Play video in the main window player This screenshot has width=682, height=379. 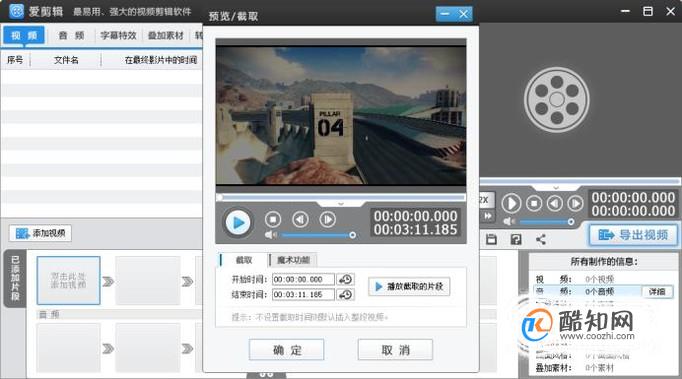pyautogui.click(x=511, y=203)
